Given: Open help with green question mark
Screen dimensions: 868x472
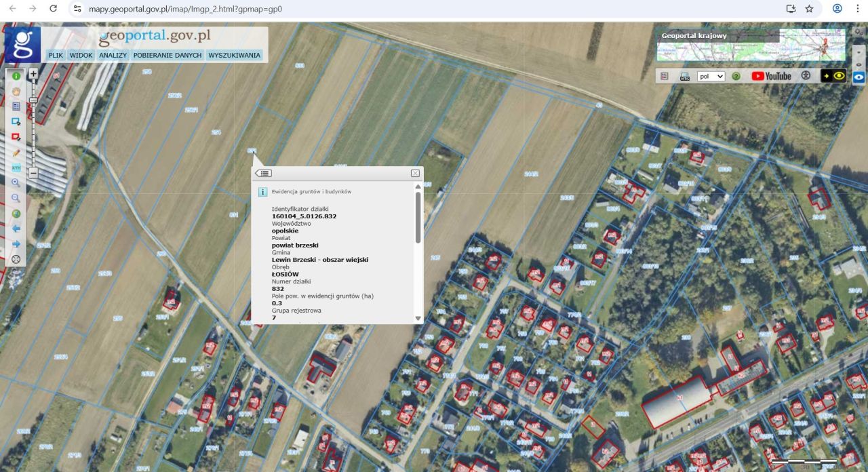Looking at the screenshot, I should pyautogui.click(x=736, y=77).
